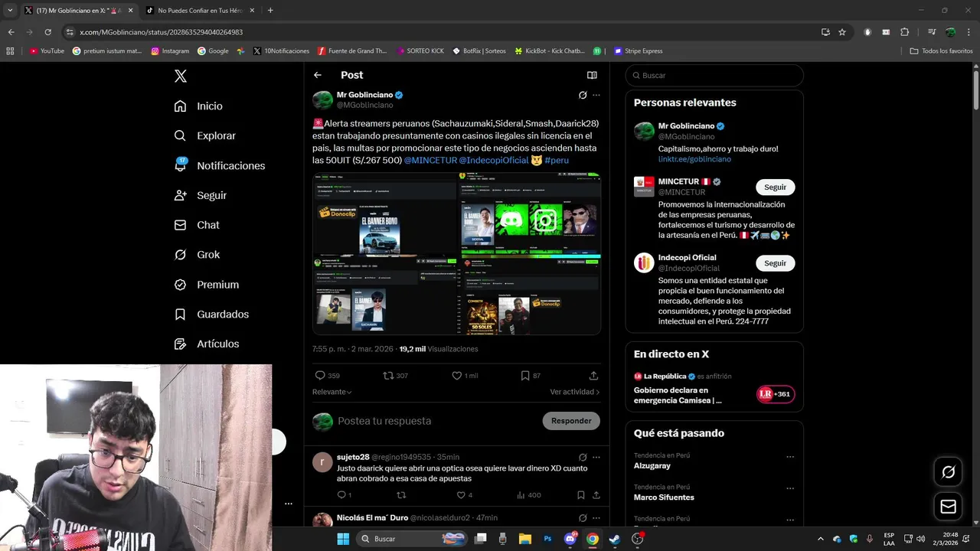Open more options for Marco Sifuentes trend
Screen dimensions: 980x551
tap(790, 489)
